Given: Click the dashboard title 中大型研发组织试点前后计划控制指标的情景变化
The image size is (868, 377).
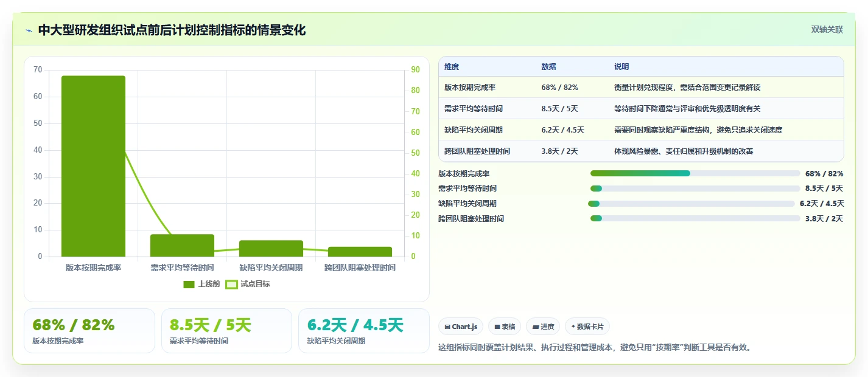Looking at the screenshot, I should pos(172,30).
